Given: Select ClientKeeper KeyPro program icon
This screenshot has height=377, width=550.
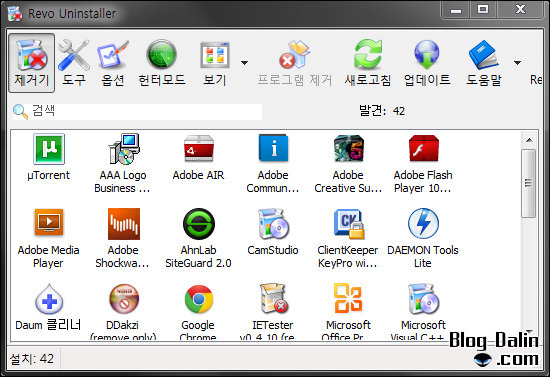Looking at the screenshot, I should point(349,224).
